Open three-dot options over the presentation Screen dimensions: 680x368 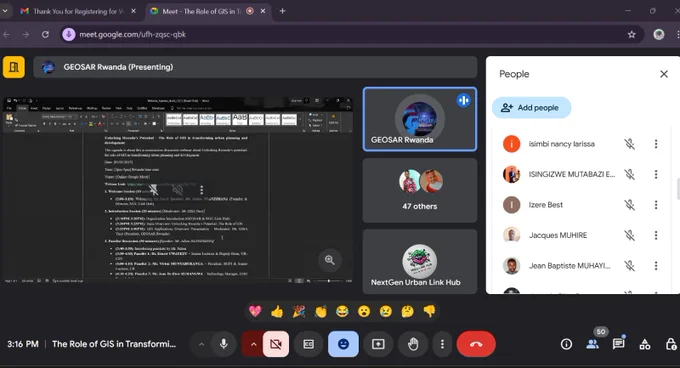tap(201, 190)
